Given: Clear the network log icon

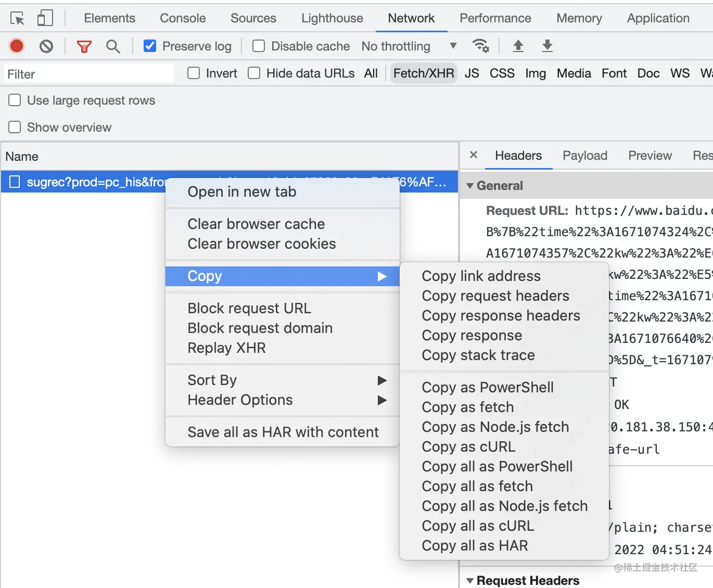Looking at the screenshot, I should tap(46, 46).
